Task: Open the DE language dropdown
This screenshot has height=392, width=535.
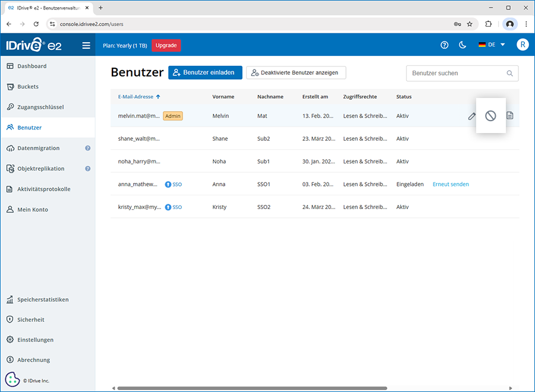Action: pyautogui.click(x=492, y=45)
